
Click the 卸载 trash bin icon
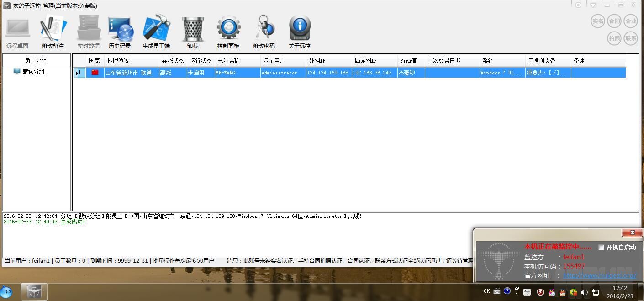point(193,32)
